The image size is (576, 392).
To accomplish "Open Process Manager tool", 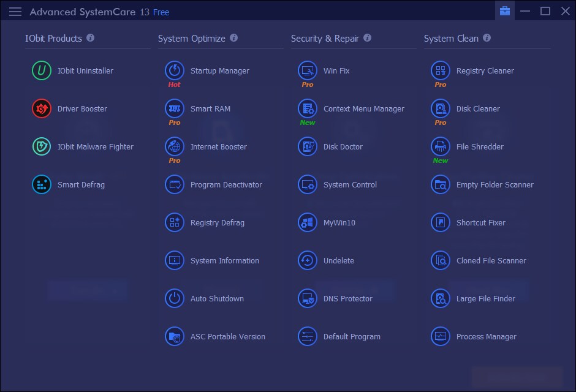I will point(486,337).
